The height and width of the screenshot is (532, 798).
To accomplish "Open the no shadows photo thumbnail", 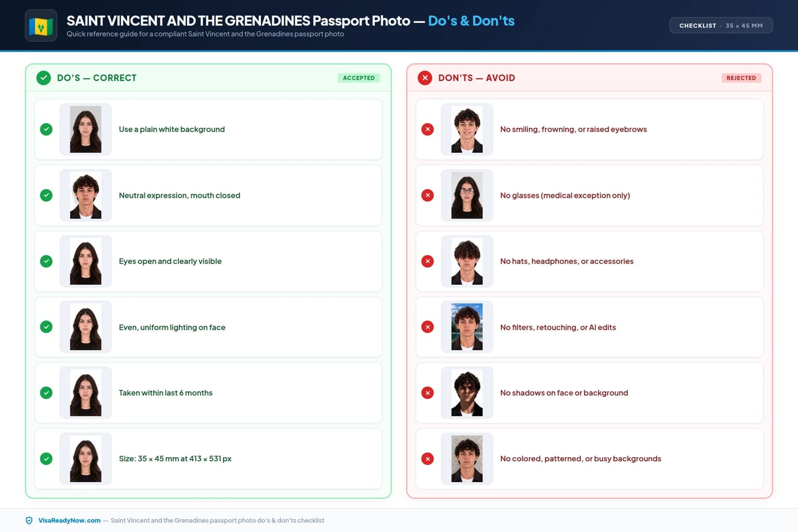I will [x=467, y=393].
